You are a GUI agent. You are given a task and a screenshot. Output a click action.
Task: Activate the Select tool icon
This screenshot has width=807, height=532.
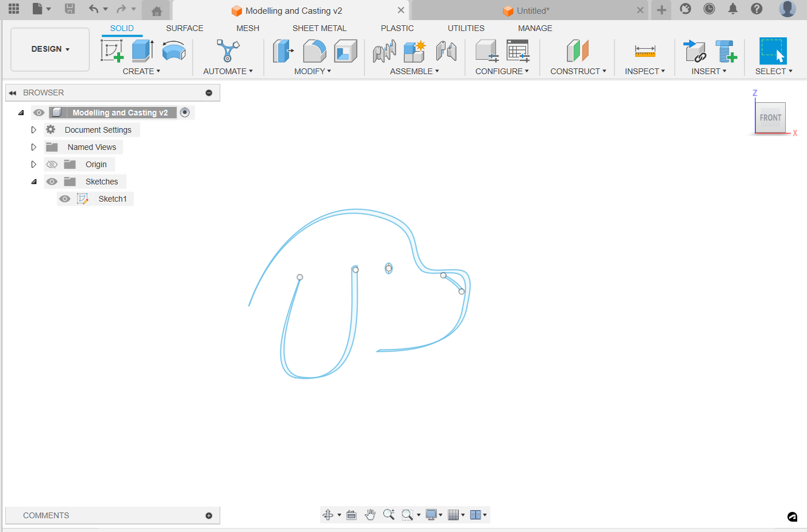coord(773,51)
